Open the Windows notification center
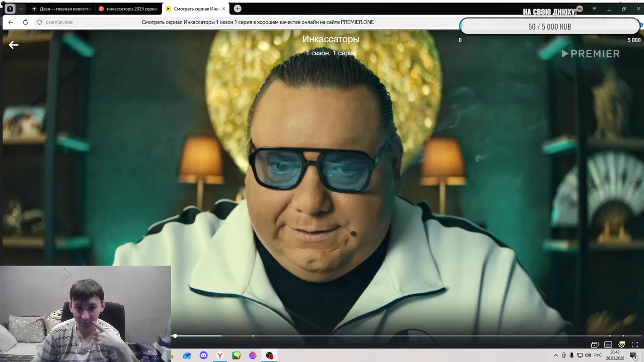This screenshot has width=644, height=362. [x=633, y=355]
